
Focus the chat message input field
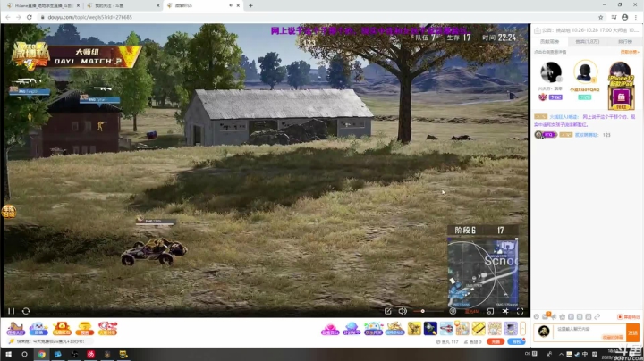coord(589,332)
